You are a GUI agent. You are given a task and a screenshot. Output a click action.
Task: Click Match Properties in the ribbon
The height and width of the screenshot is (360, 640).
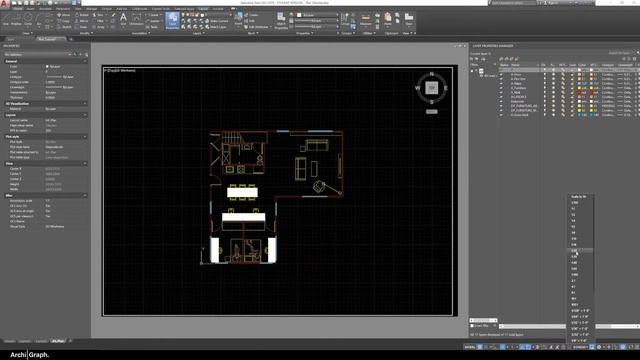pos(281,20)
